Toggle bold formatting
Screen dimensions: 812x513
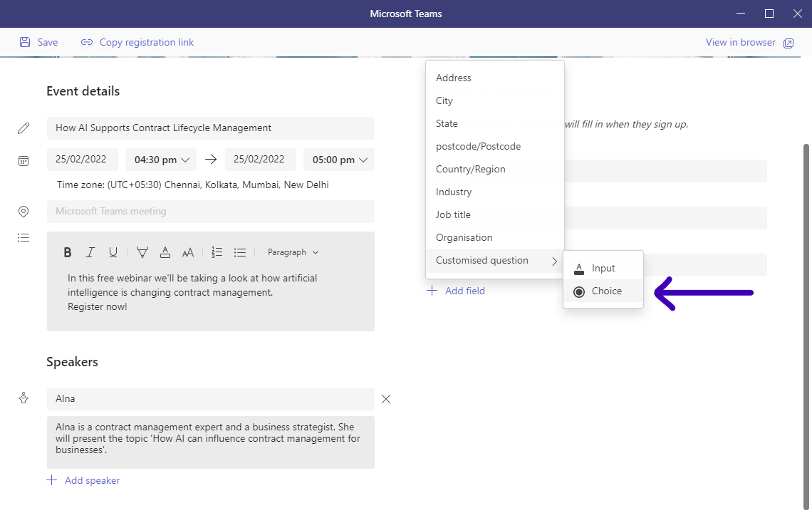click(x=68, y=252)
